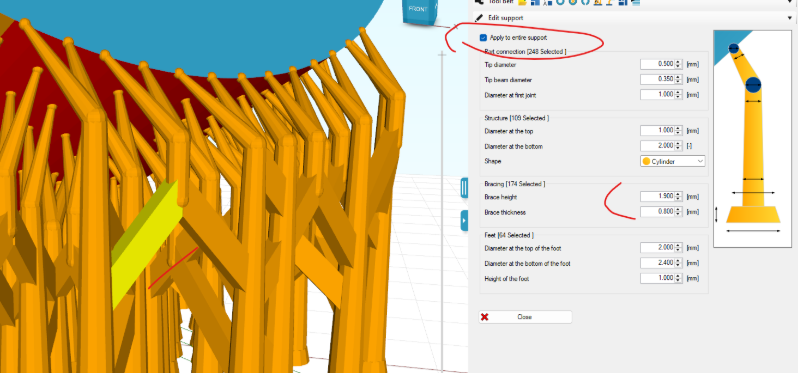This screenshot has width=798, height=373.
Task: Open the Shape Cylinder dropdown
Action: coord(672,161)
